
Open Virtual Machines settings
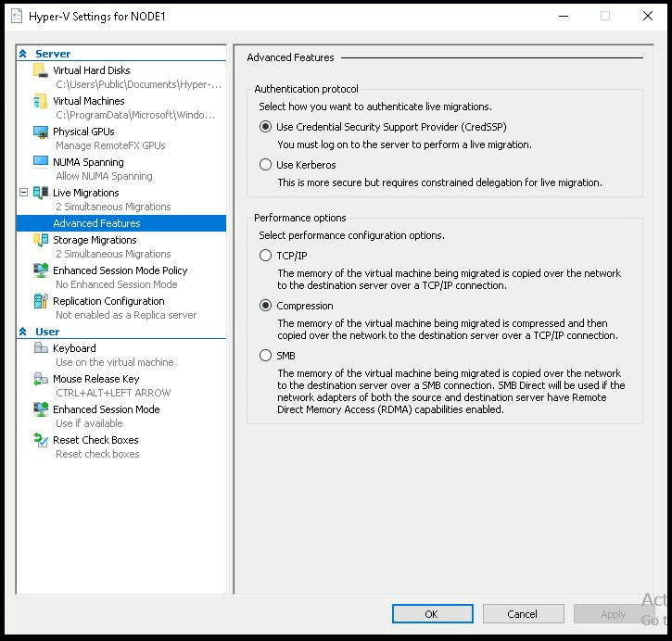click(89, 101)
